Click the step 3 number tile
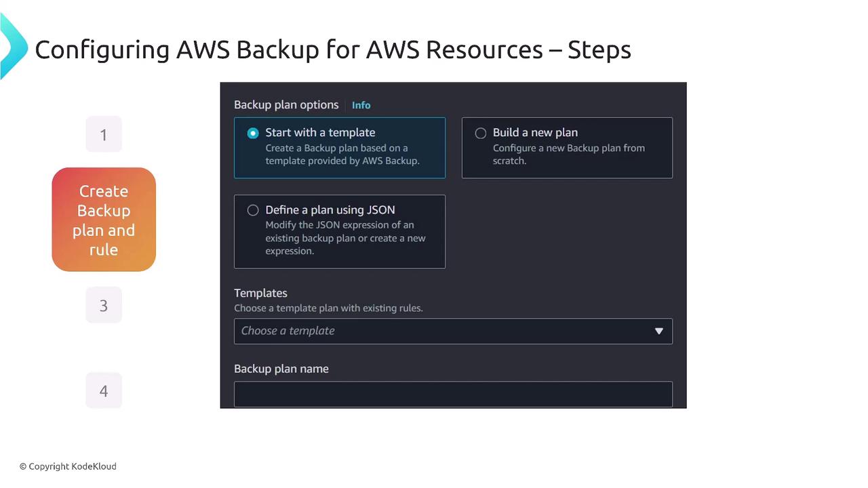This screenshot has width=868, height=488. pyautogui.click(x=104, y=305)
